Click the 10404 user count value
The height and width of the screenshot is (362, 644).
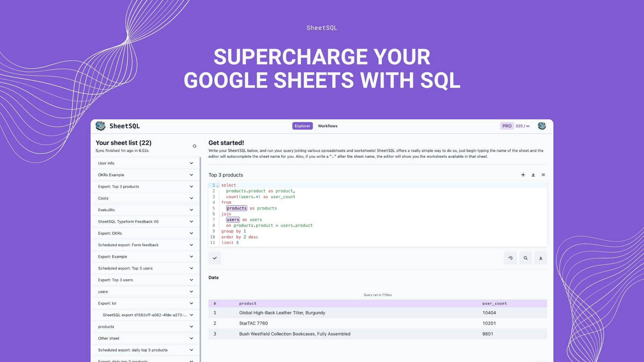click(x=489, y=313)
